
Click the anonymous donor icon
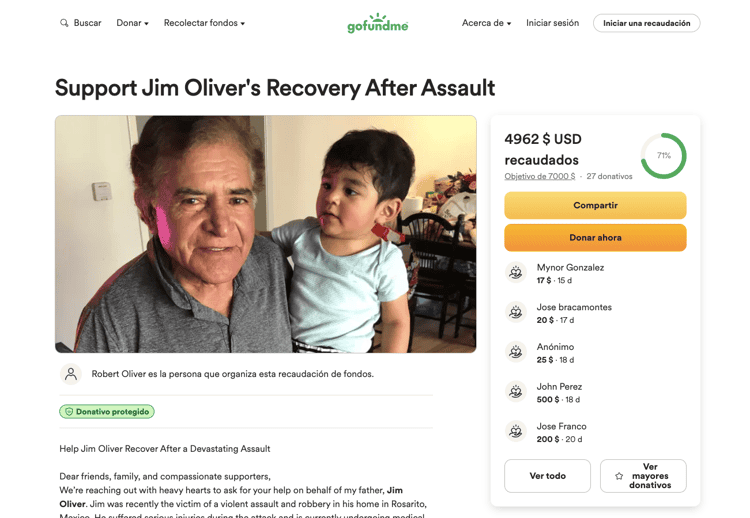point(516,352)
